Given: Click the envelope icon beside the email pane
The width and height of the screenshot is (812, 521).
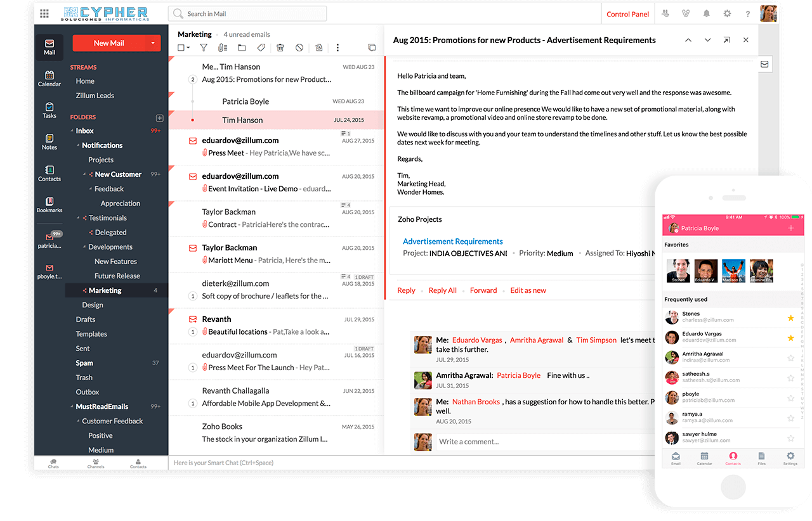Looking at the screenshot, I should coord(764,64).
